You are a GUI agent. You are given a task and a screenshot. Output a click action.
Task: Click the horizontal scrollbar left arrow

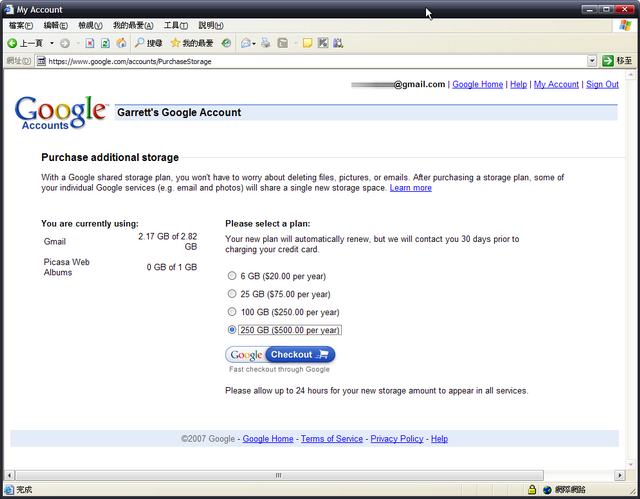tap(9, 475)
